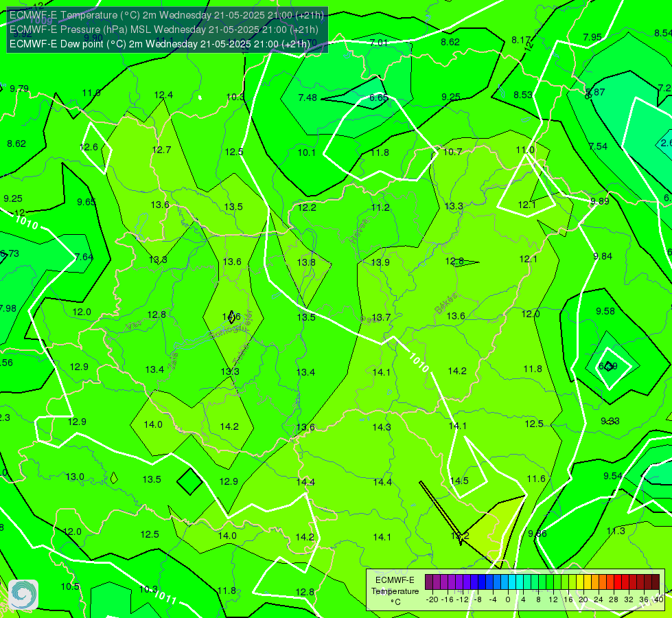
Task: Click the 12.2 temperature value
Action: tap(307, 207)
